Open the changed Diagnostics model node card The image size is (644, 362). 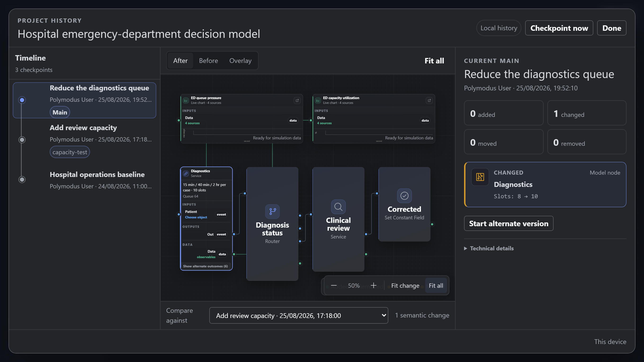pos(545,185)
